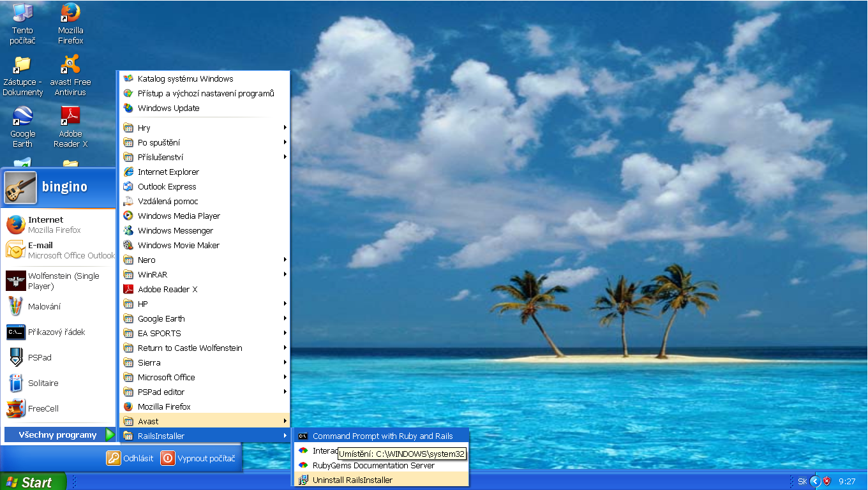The image size is (868, 490).
Task: Click the bingino user picture
Action: [20, 187]
